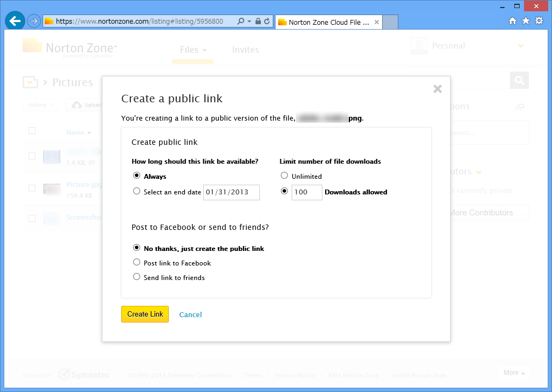Expand the contributors section arrow

coord(479,172)
